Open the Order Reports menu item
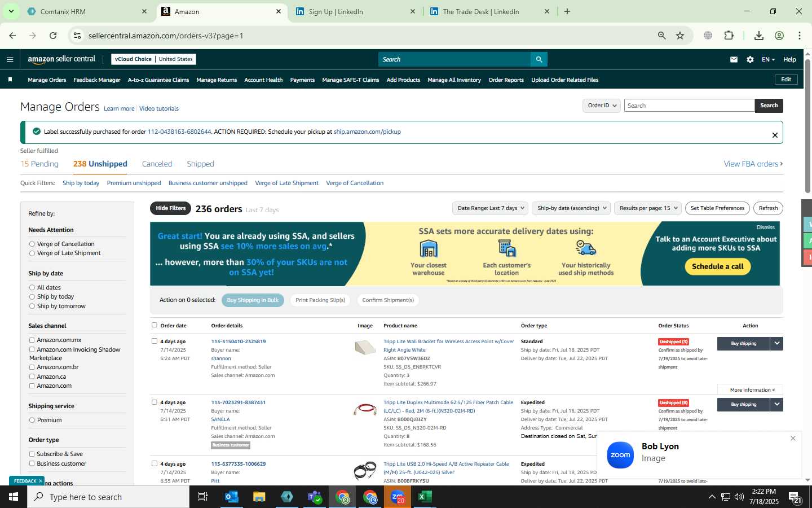This screenshot has height=508, width=812. 506,80
